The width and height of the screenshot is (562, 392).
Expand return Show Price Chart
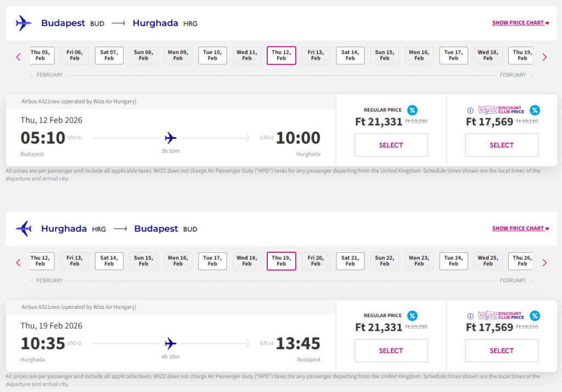coord(520,229)
